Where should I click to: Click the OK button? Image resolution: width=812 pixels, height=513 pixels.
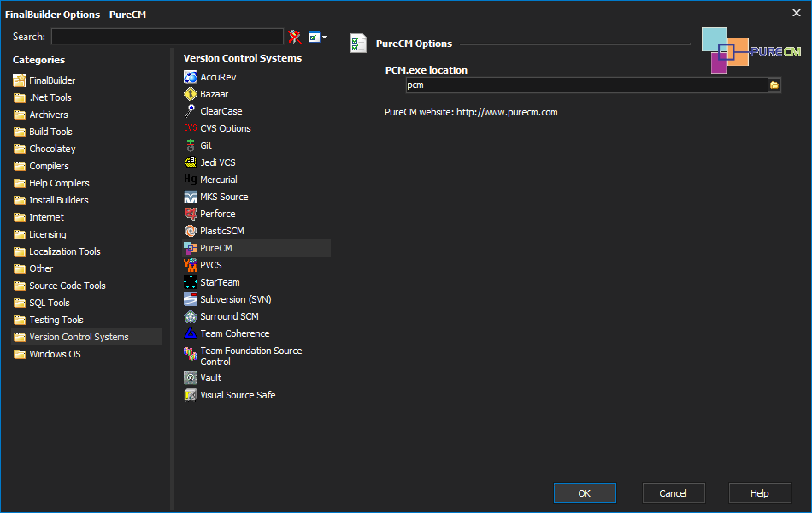[585, 493]
